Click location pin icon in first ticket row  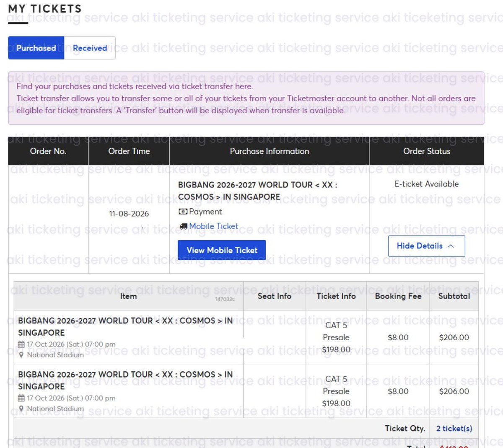point(21,355)
